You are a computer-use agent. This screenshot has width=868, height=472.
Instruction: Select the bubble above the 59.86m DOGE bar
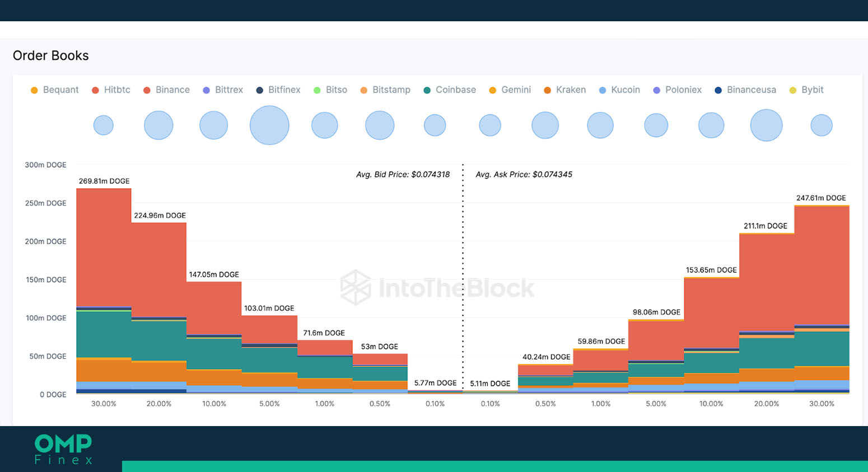pos(600,125)
